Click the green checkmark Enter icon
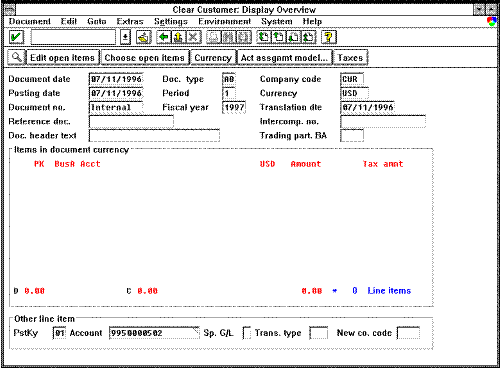The width and height of the screenshot is (500, 368). click(16, 37)
